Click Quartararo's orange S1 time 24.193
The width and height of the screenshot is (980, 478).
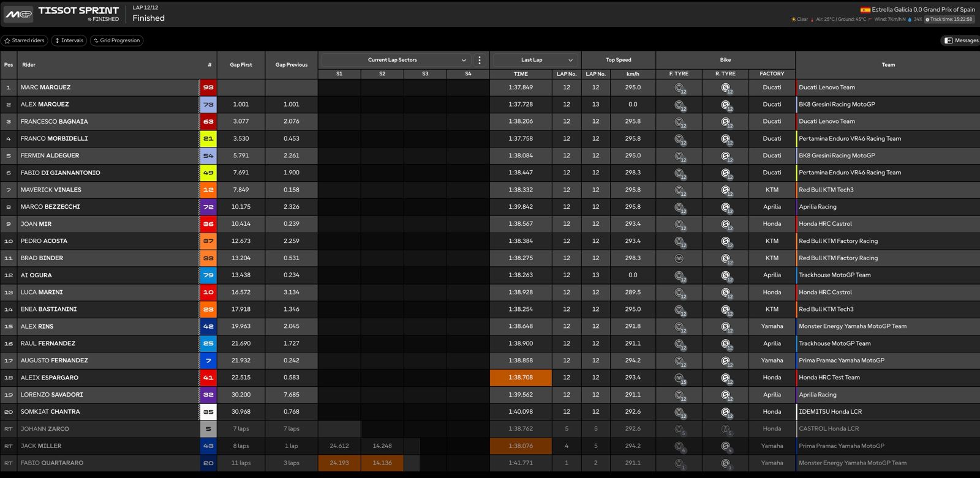(x=339, y=463)
